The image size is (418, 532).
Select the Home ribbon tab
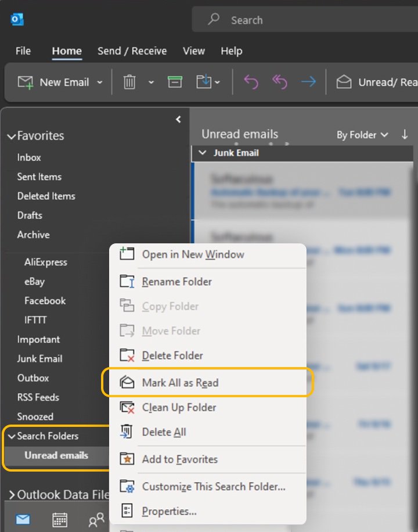click(67, 51)
